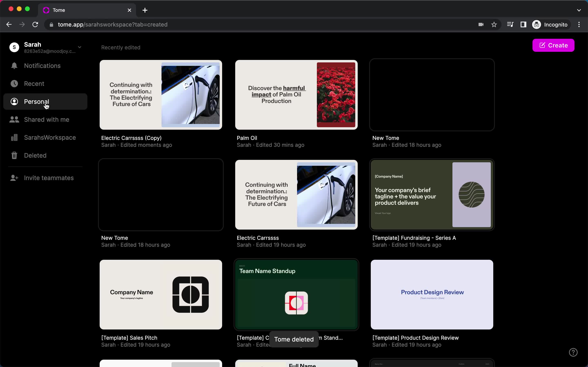This screenshot has width=588, height=367.
Task: Click the Personal tab in sidebar
Action: pyautogui.click(x=36, y=102)
